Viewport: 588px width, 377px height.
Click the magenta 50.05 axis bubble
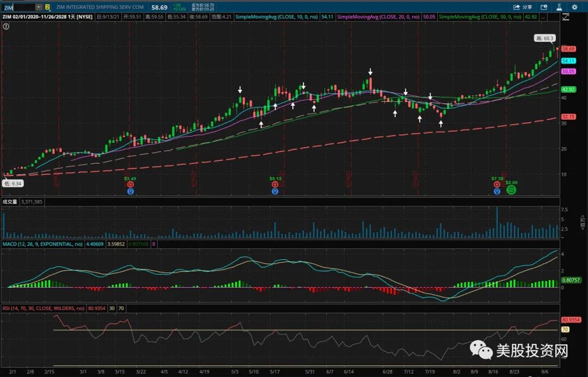click(x=568, y=71)
